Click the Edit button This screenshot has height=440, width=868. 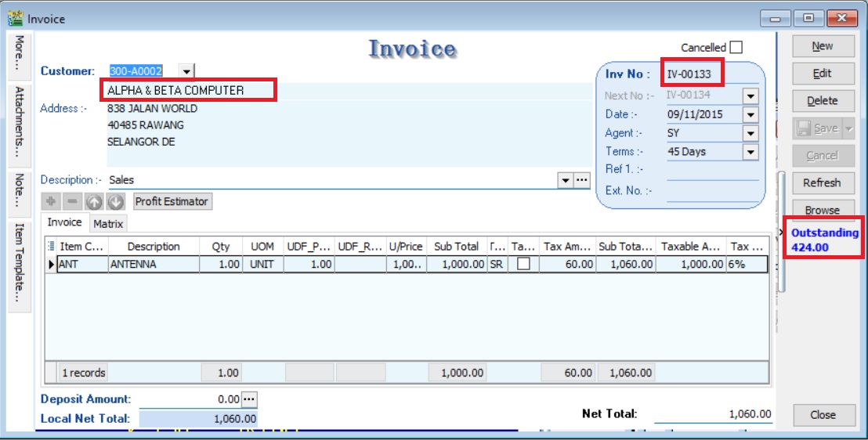pos(823,73)
